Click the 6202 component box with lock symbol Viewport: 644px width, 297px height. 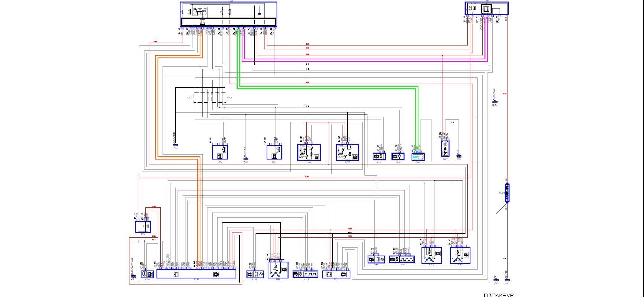pyautogui.click(x=219, y=152)
